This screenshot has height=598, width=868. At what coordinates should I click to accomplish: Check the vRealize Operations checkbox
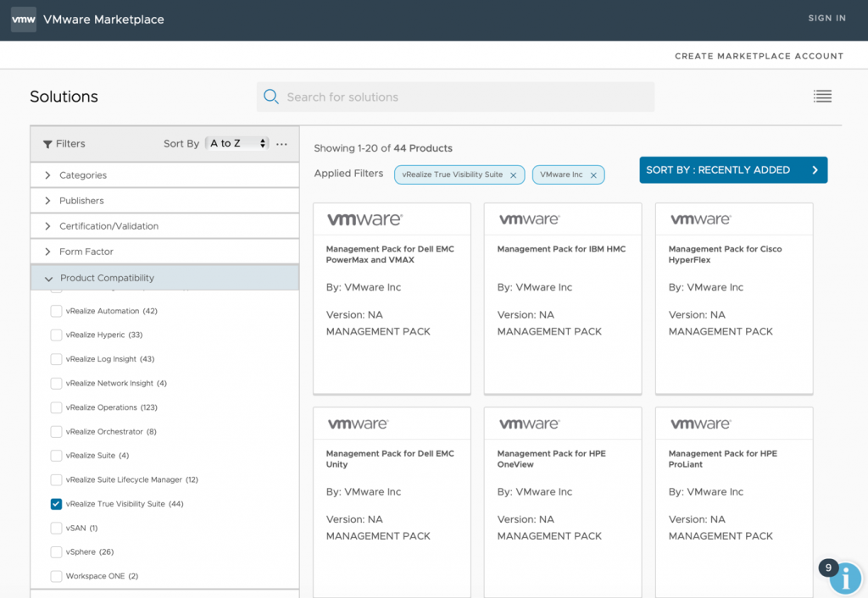pyautogui.click(x=56, y=407)
